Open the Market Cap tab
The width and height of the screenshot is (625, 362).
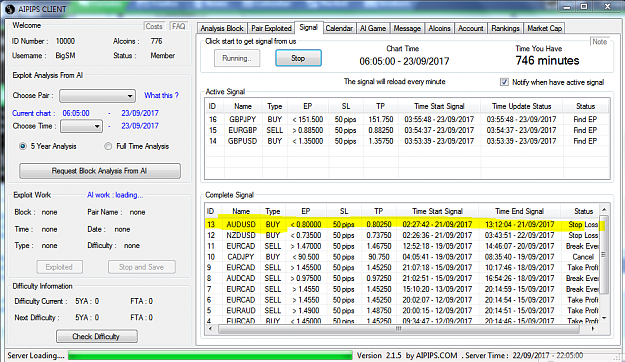(544, 28)
